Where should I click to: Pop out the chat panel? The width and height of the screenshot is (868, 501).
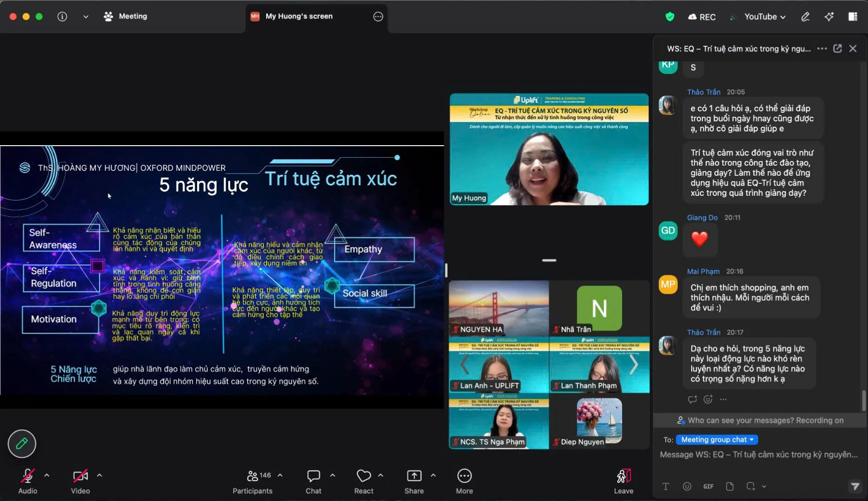[x=837, y=49]
